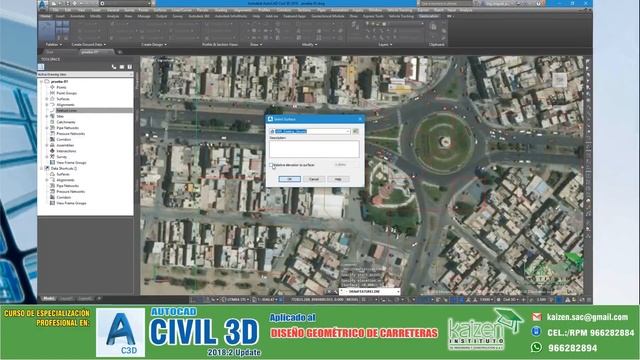Open the Active Drawing View dropdown in Toolspace

coord(85,74)
